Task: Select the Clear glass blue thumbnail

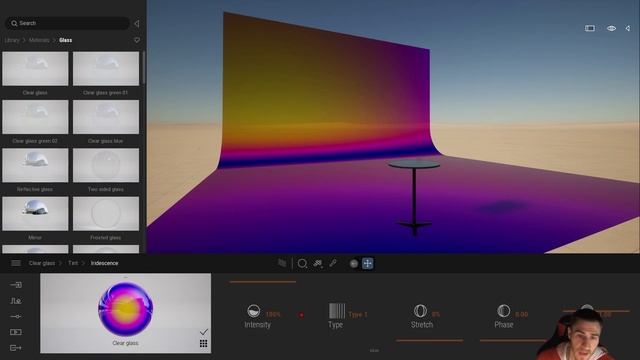Action: (x=106, y=117)
